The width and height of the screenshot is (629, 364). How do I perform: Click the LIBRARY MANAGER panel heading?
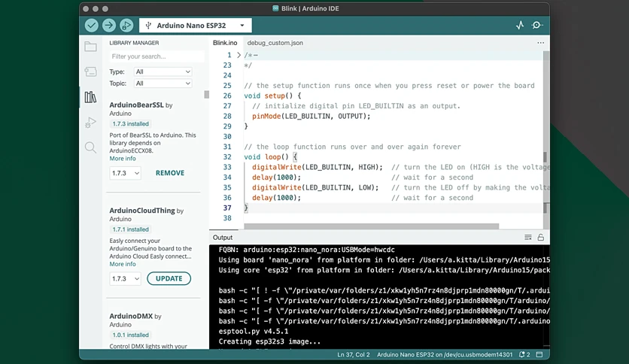tap(134, 43)
